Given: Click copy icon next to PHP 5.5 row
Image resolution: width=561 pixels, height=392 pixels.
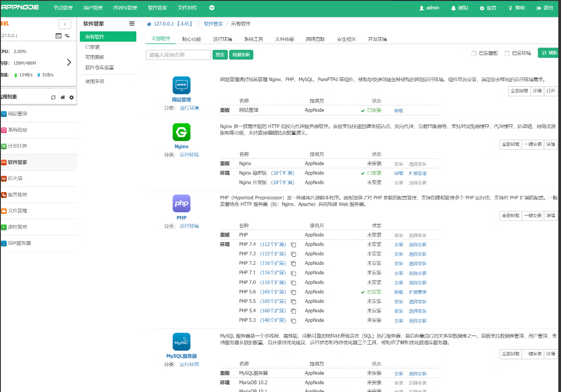Looking at the screenshot, I should (294, 302).
